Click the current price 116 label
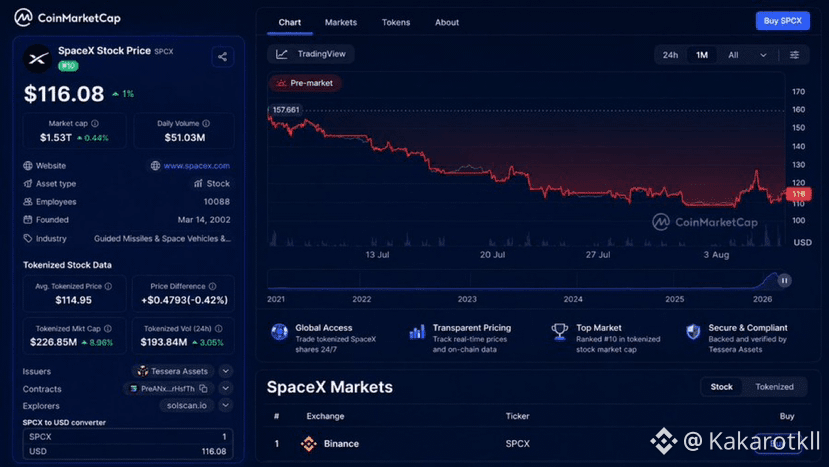This screenshot has height=467, width=829. tap(799, 194)
